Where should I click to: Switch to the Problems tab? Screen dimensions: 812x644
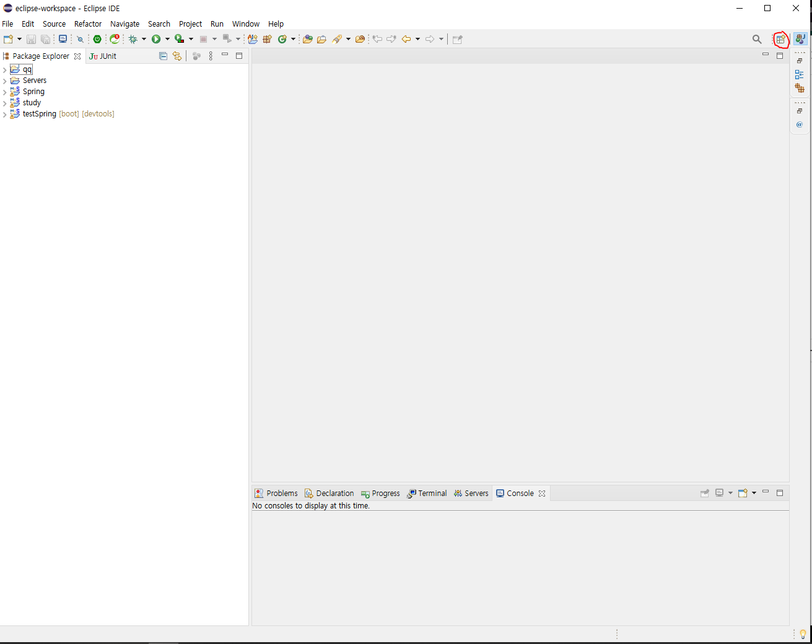point(276,494)
